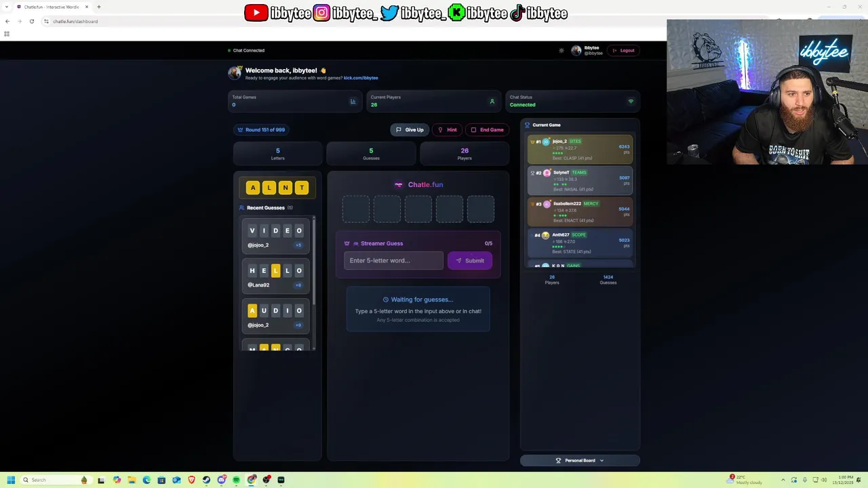Click the green SITES word tag
Screen dimensions: 868x488
tap(575, 141)
